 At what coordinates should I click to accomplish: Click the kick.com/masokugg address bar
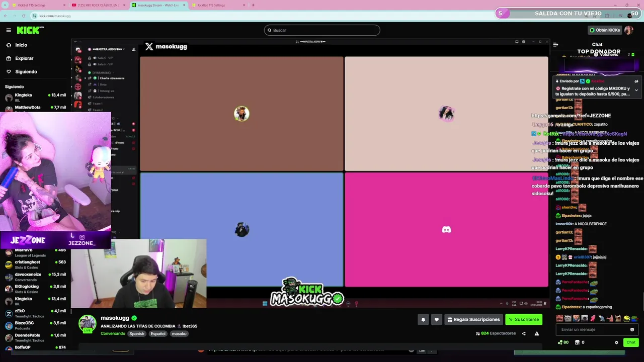coord(55,16)
